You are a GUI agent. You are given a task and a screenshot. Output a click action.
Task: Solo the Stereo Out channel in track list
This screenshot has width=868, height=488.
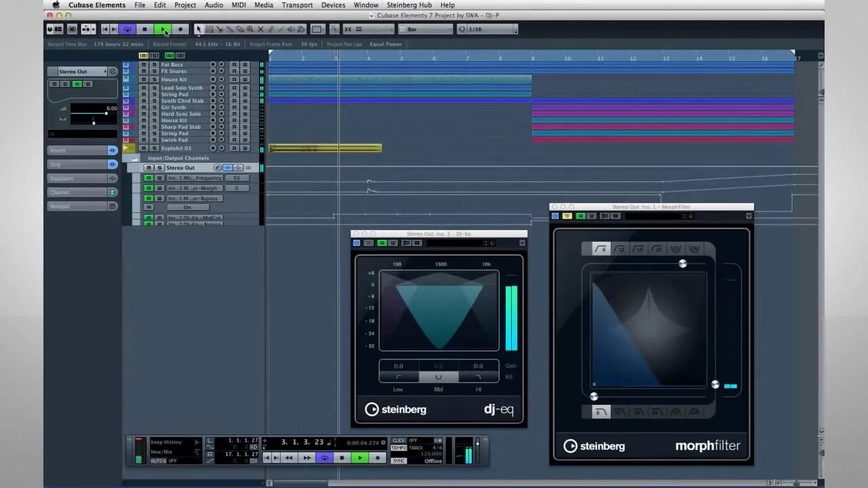tap(159, 167)
